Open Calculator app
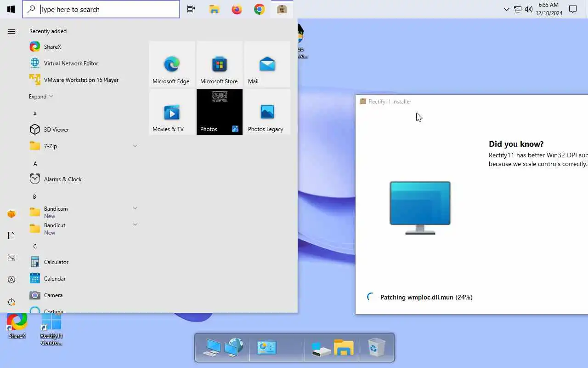 (x=83, y=262)
